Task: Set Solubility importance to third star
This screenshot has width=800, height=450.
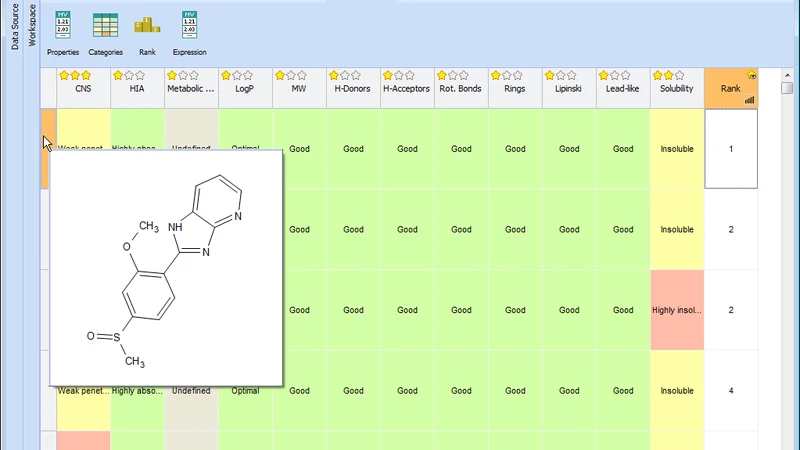Action: pyautogui.click(x=680, y=76)
